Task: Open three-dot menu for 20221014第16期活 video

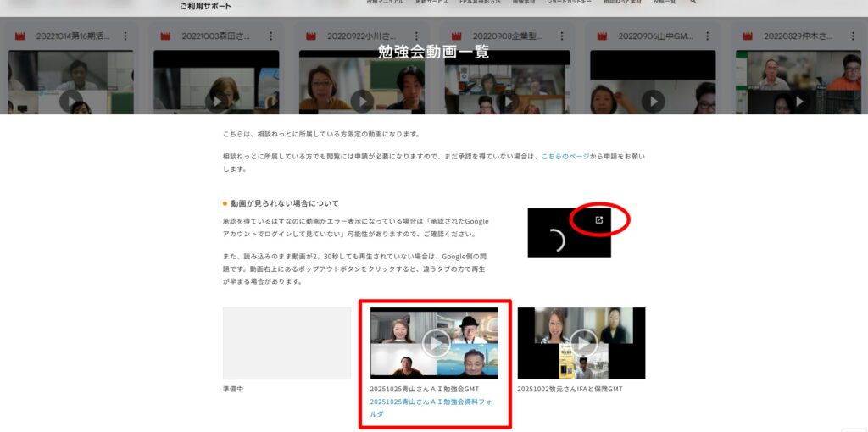Action: click(125, 36)
